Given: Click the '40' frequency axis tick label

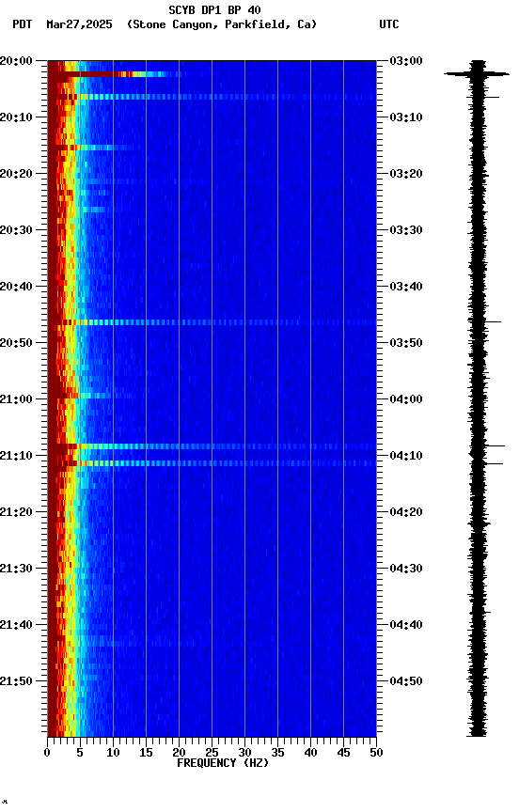Looking at the screenshot, I should 310,753.
